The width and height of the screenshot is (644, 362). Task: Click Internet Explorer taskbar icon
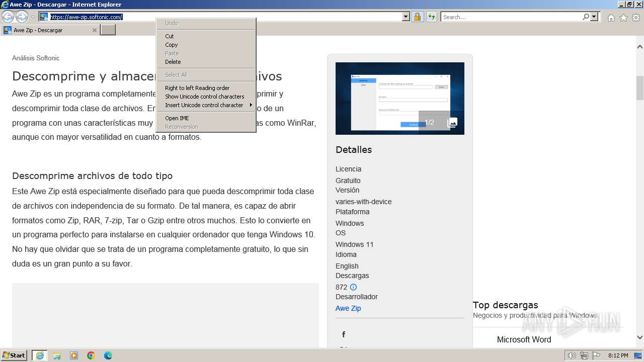(40, 355)
